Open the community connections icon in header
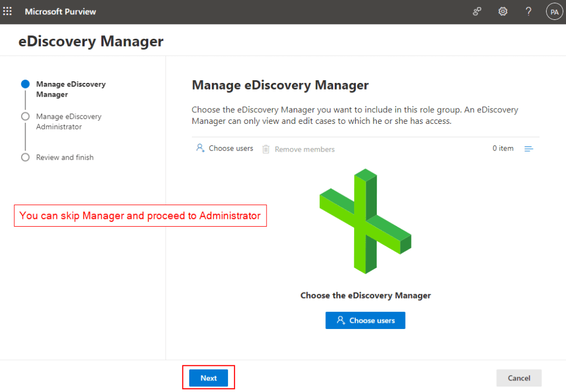This screenshot has width=566, height=392. (x=477, y=12)
